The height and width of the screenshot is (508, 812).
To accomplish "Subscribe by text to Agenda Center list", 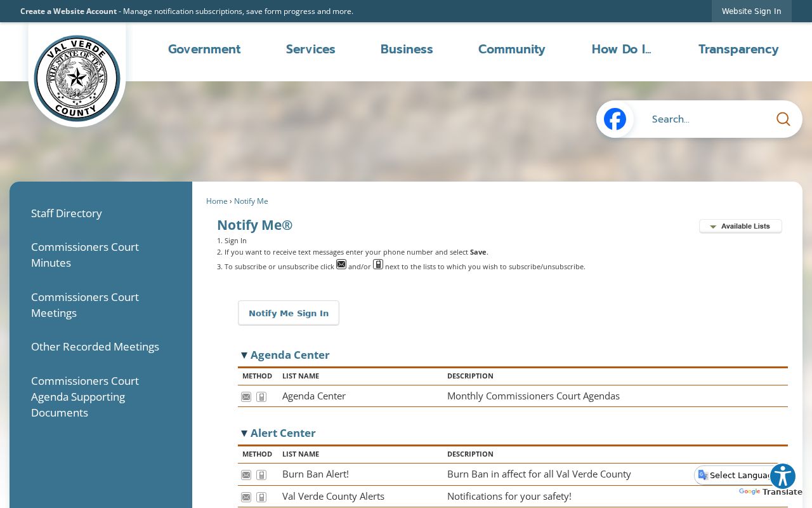I will pyautogui.click(x=261, y=397).
